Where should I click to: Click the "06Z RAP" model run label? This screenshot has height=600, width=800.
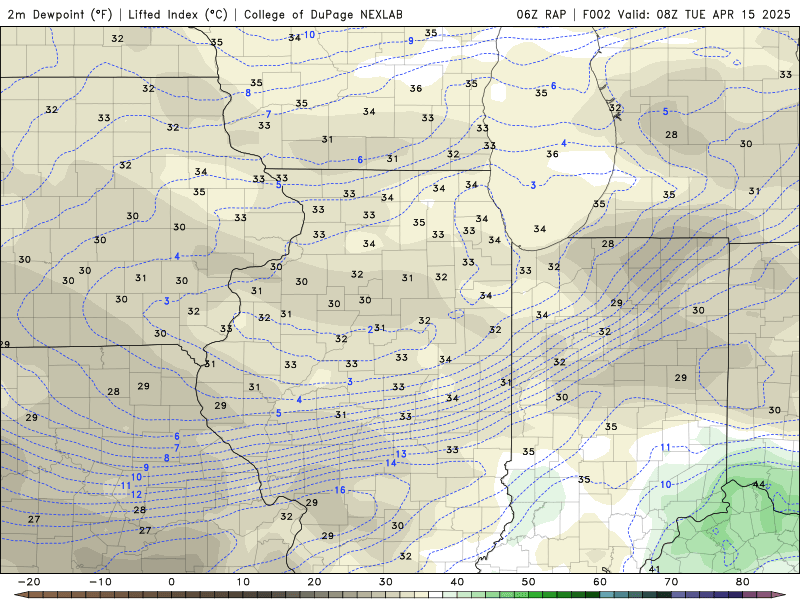[541, 14]
